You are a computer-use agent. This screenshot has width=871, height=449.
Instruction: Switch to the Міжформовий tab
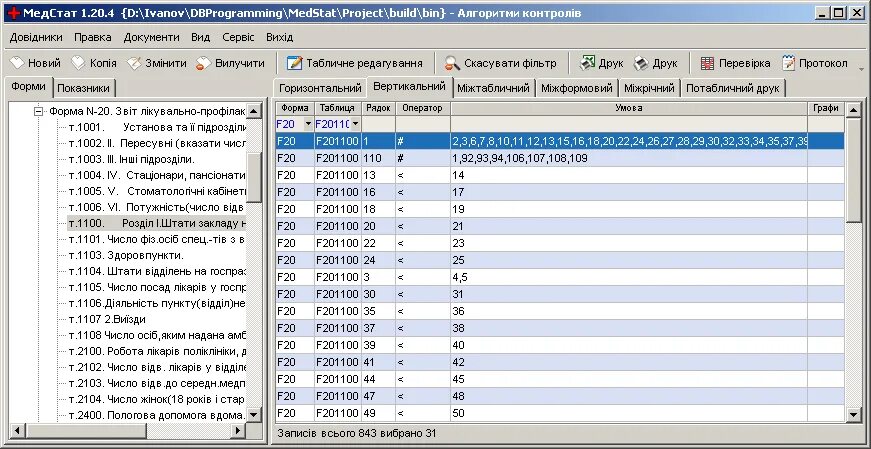[x=577, y=88]
